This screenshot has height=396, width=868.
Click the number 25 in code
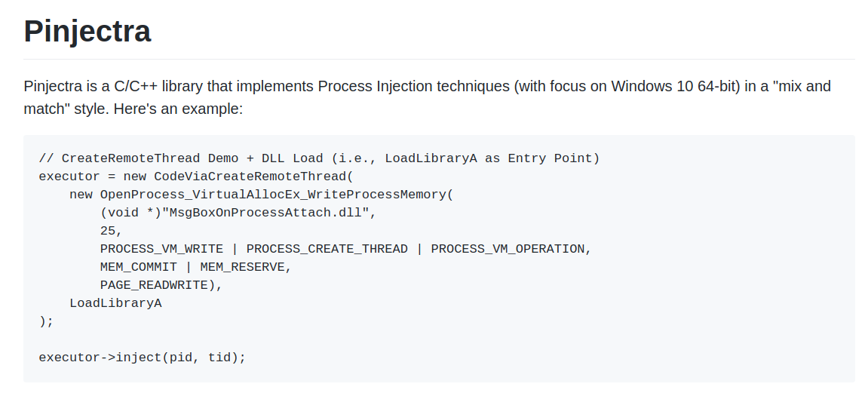[x=108, y=231]
